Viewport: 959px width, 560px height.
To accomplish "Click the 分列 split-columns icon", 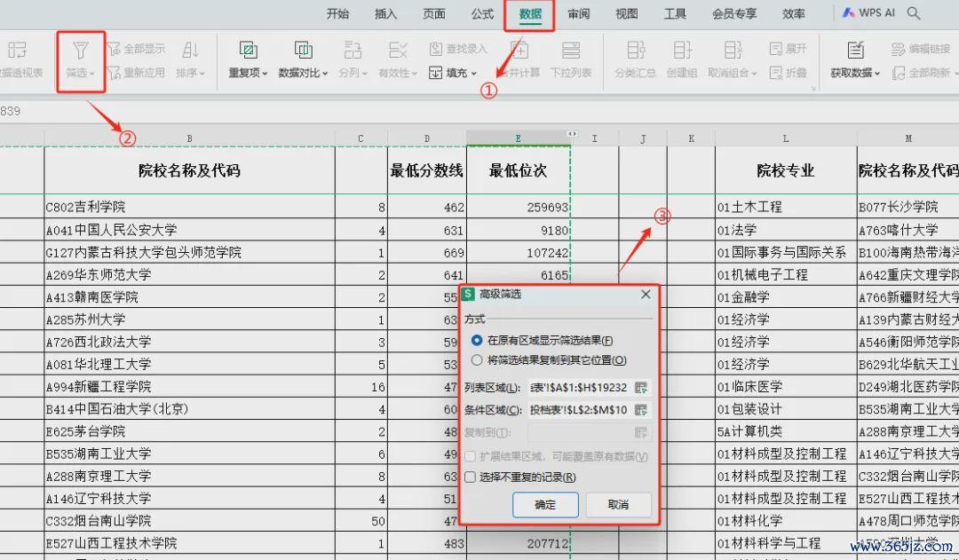I will pyautogui.click(x=353, y=50).
